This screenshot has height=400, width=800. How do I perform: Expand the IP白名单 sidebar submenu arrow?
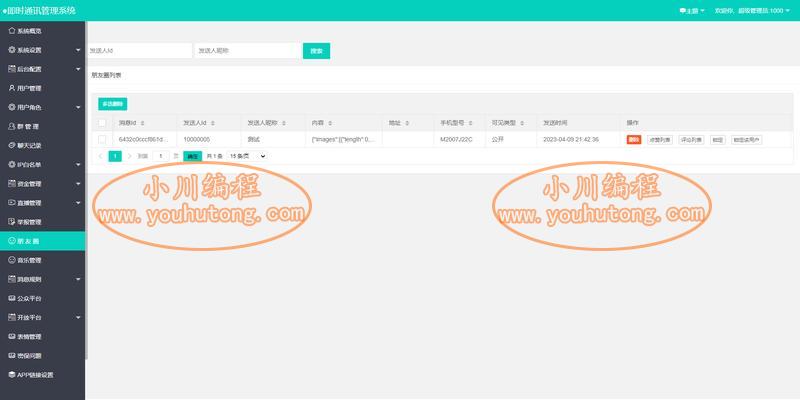[78, 164]
